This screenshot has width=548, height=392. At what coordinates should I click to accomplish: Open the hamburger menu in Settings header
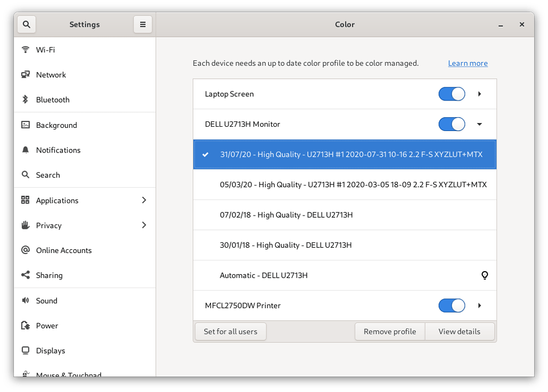143,25
